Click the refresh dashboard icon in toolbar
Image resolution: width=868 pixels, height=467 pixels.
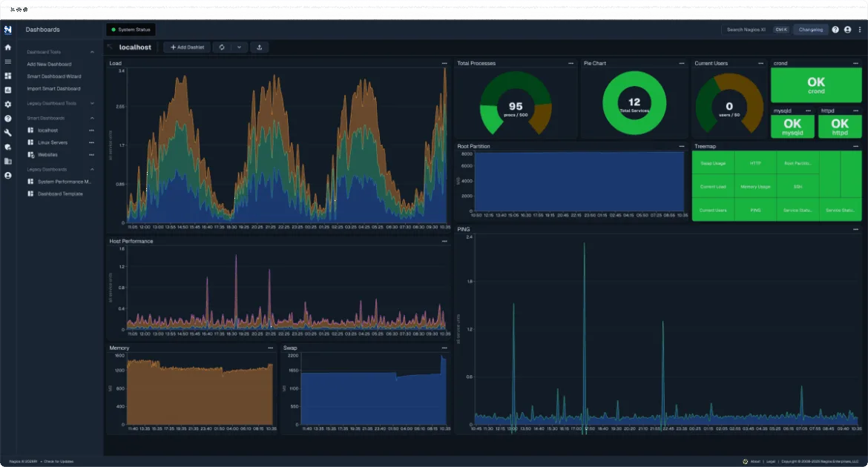point(222,47)
